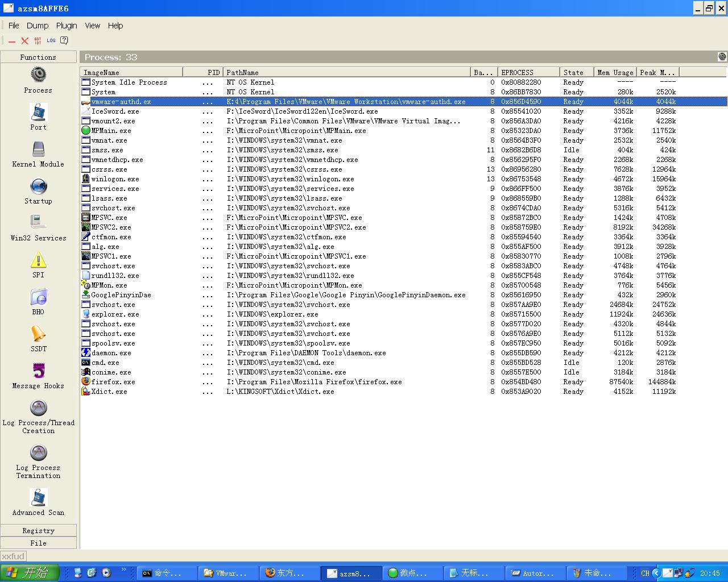Open the Advanced Scan function
Viewport: 728px width, 582px height.
click(38, 502)
